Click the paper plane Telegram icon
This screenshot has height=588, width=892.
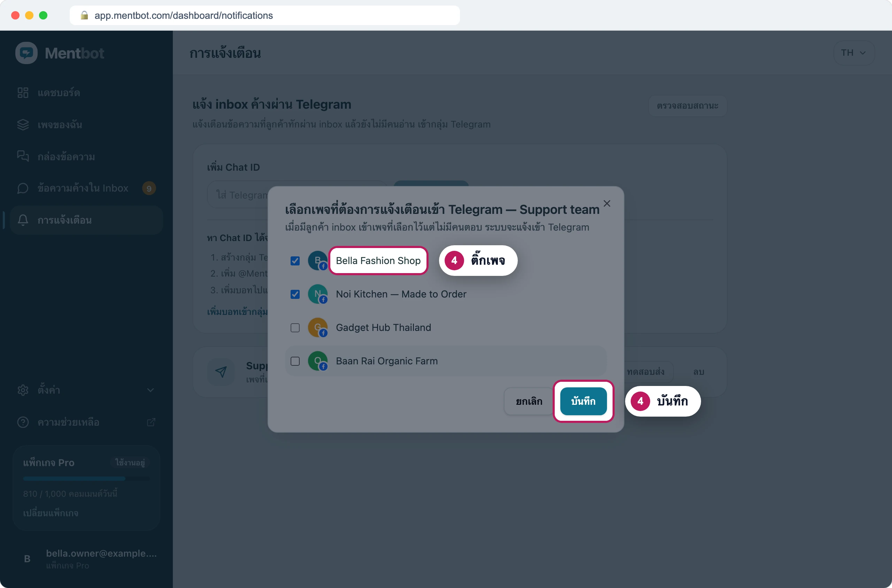pos(221,372)
